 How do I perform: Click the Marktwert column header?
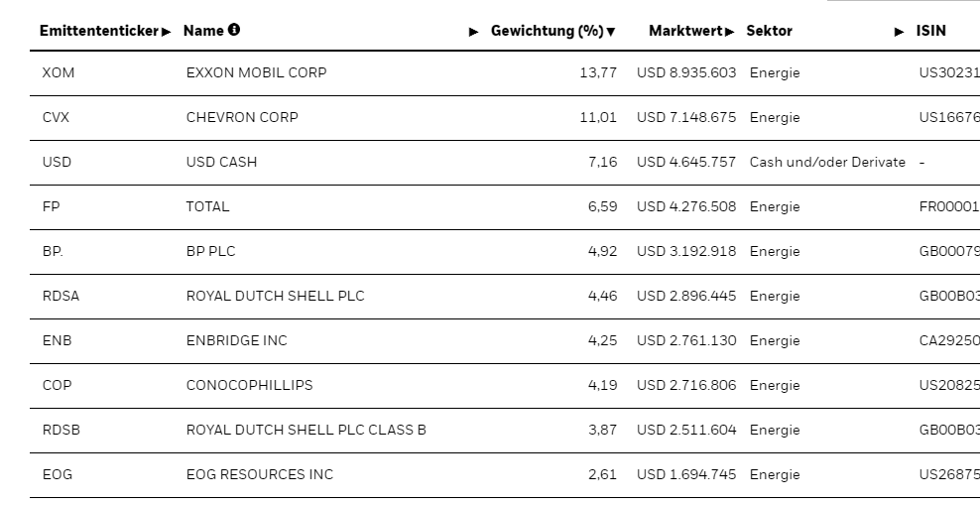click(x=685, y=31)
